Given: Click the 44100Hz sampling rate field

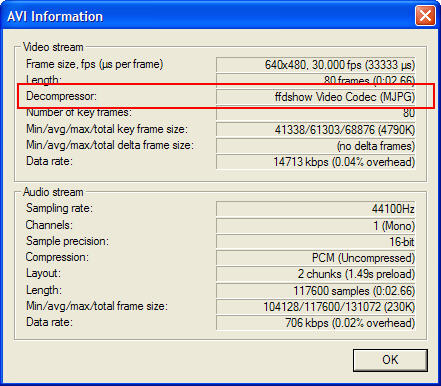Looking at the screenshot, I should (x=316, y=209).
